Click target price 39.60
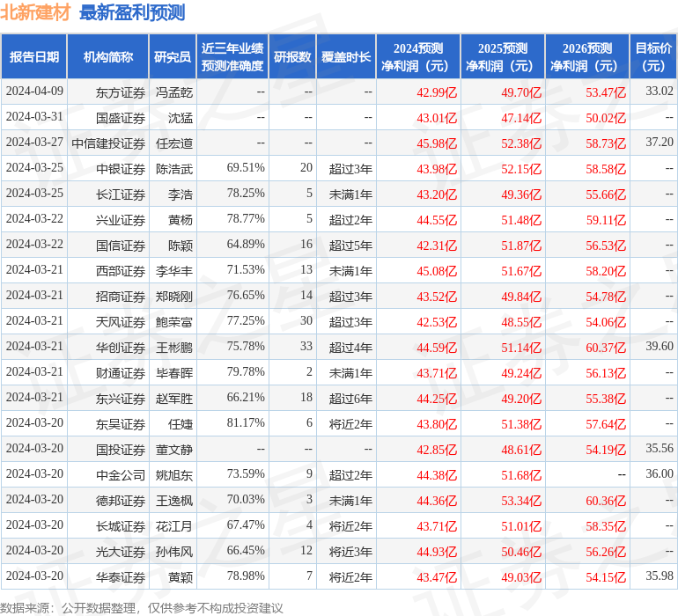 [660, 346]
